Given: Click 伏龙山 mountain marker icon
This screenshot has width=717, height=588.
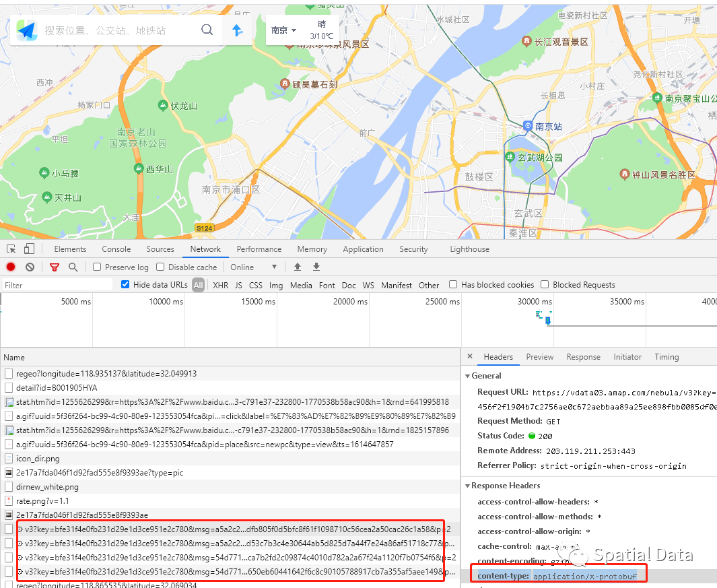Looking at the screenshot, I should pyautogui.click(x=163, y=106).
